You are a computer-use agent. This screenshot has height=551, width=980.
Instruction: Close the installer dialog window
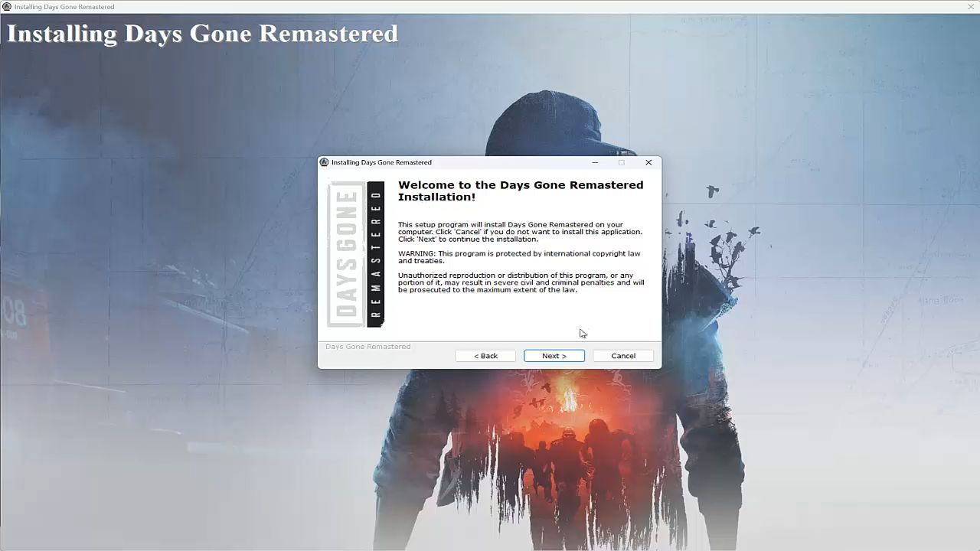pyautogui.click(x=648, y=162)
